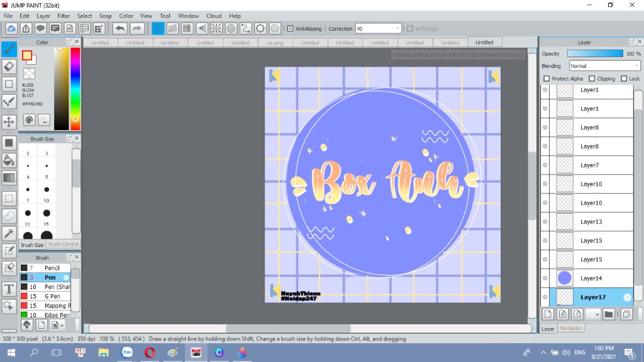Open the cloud icon in top toolbar
The height and width of the screenshot is (362, 644).
(x=11, y=28)
